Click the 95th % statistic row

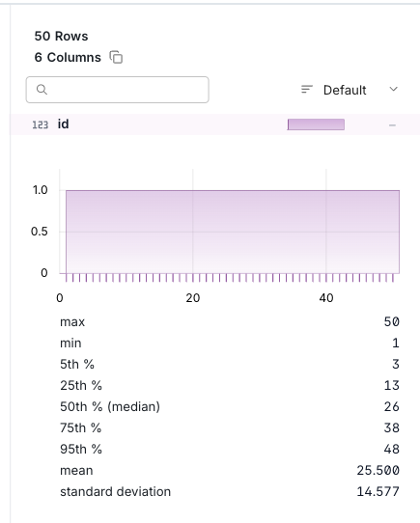[x=230, y=449]
